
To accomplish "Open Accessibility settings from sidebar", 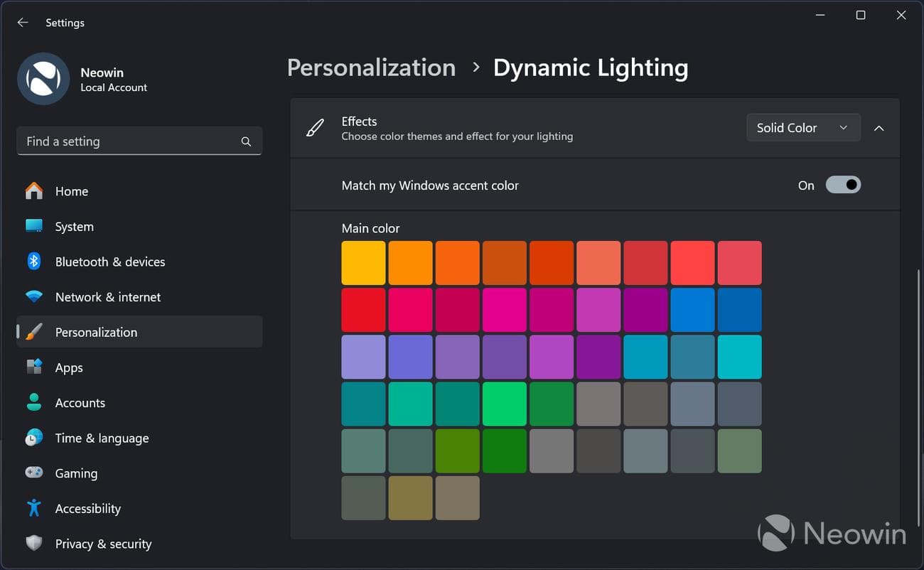I will [x=88, y=508].
